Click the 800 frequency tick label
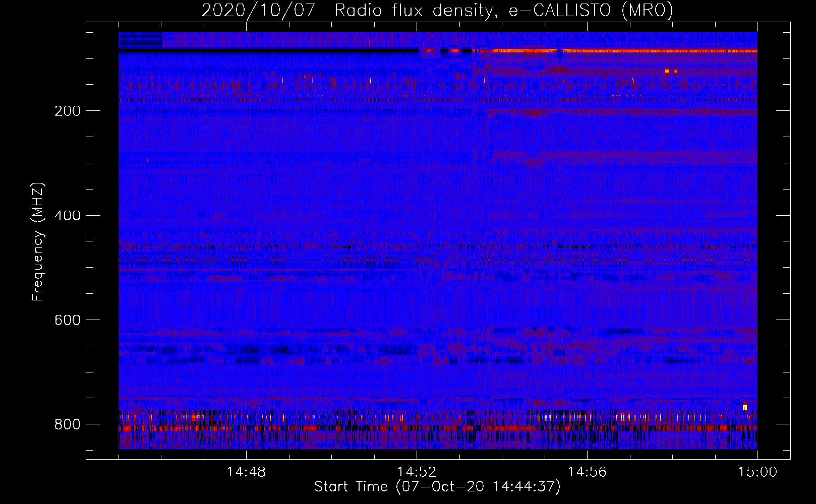This screenshot has width=816, height=504. point(68,424)
